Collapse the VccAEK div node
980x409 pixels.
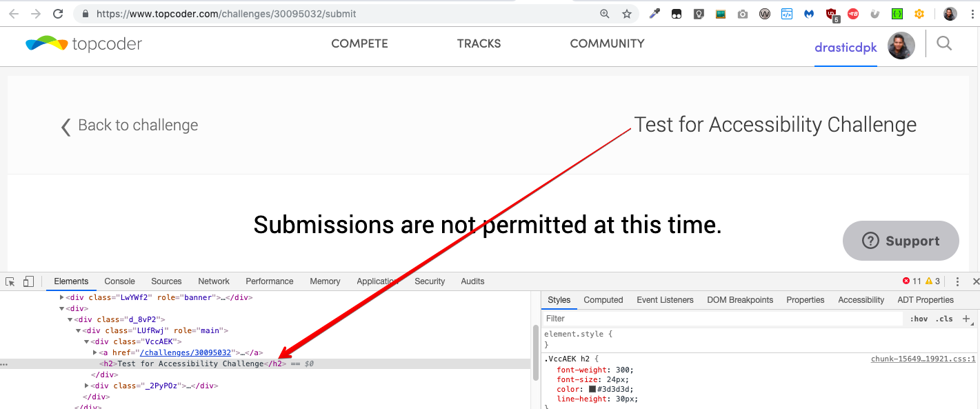coord(86,341)
